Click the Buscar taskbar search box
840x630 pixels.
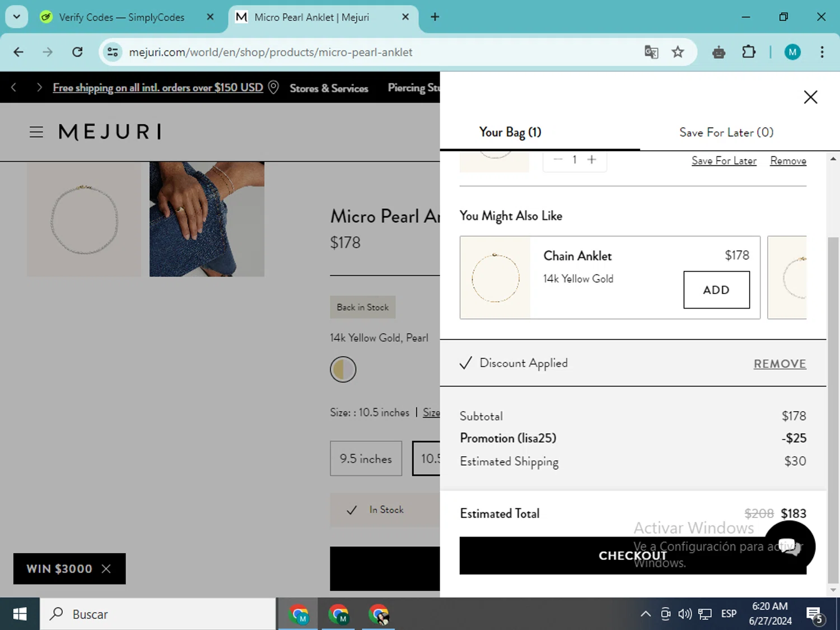(158, 614)
